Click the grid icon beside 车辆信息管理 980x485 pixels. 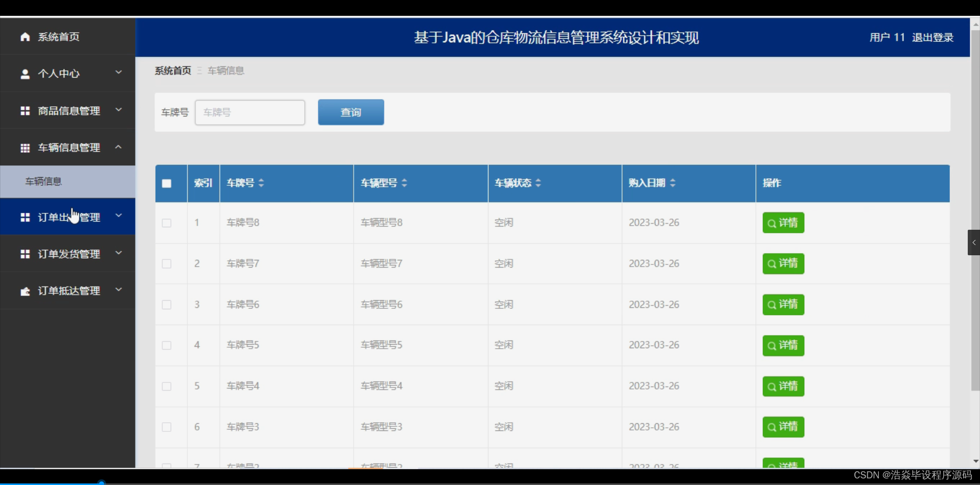[24, 148]
